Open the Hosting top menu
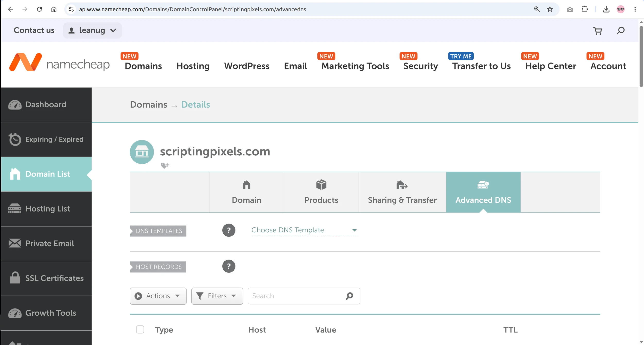This screenshot has width=644, height=345. 193,66
